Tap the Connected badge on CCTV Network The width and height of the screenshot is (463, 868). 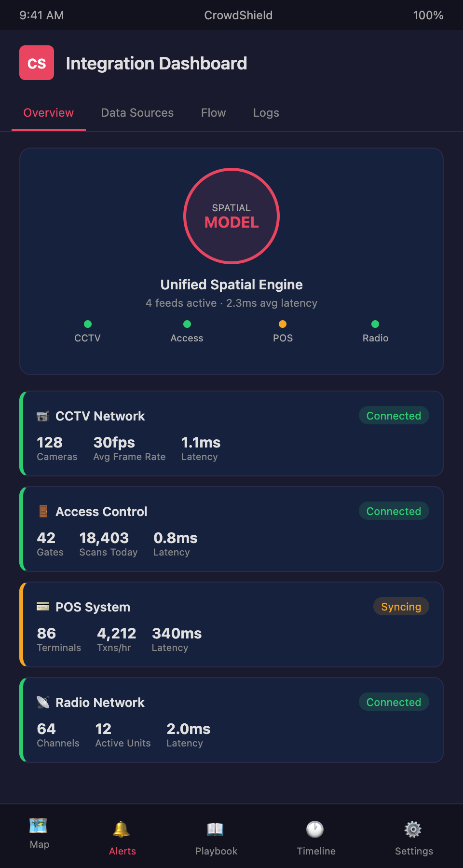pyautogui.click(x=394, y=416)
